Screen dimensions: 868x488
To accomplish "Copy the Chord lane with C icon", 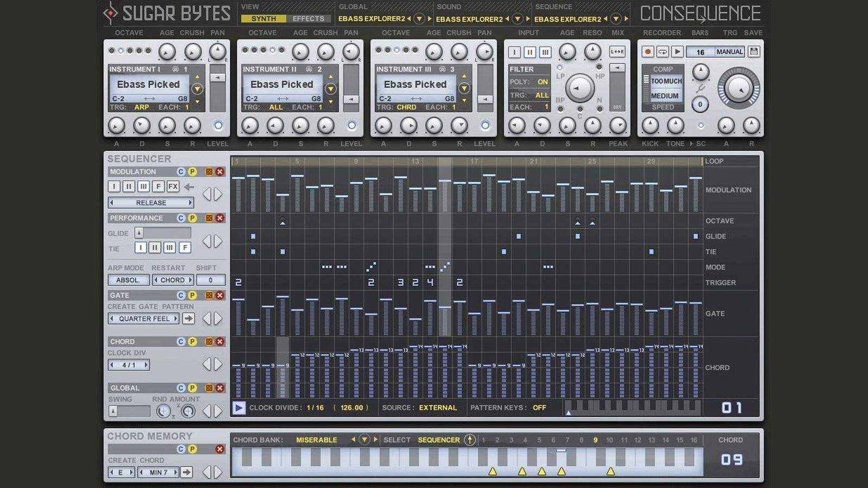I will point(181,342).
